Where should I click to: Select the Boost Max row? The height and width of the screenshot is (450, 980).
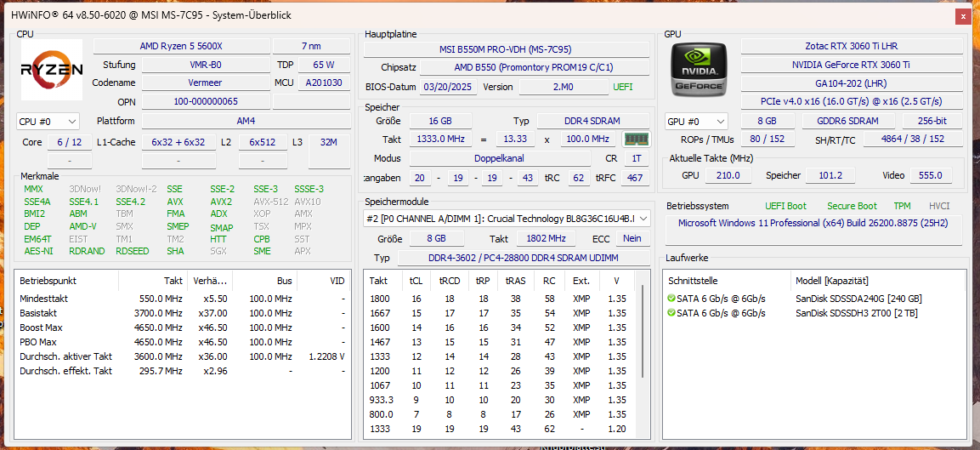click(x=183, y=328)
